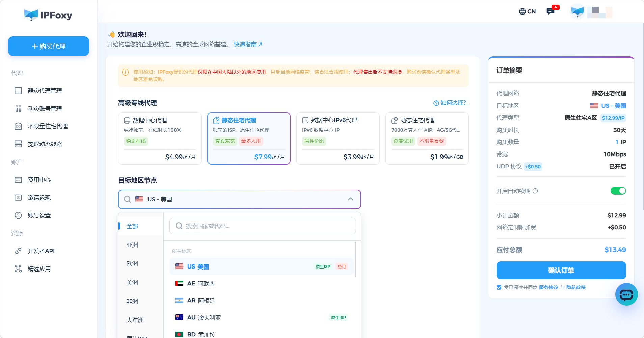Viewport: 644px width, 338px height.
Task: Open the language globe CN switcher
Action: click(527, 11)
